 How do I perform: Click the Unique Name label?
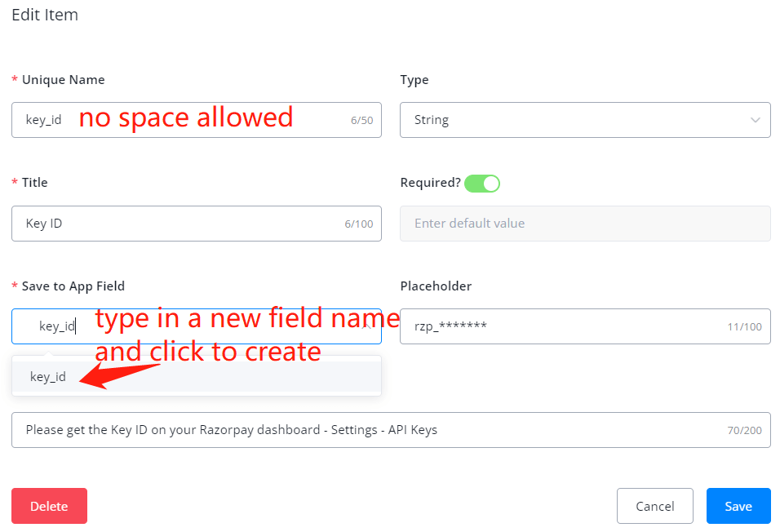(x=63, y=80)
